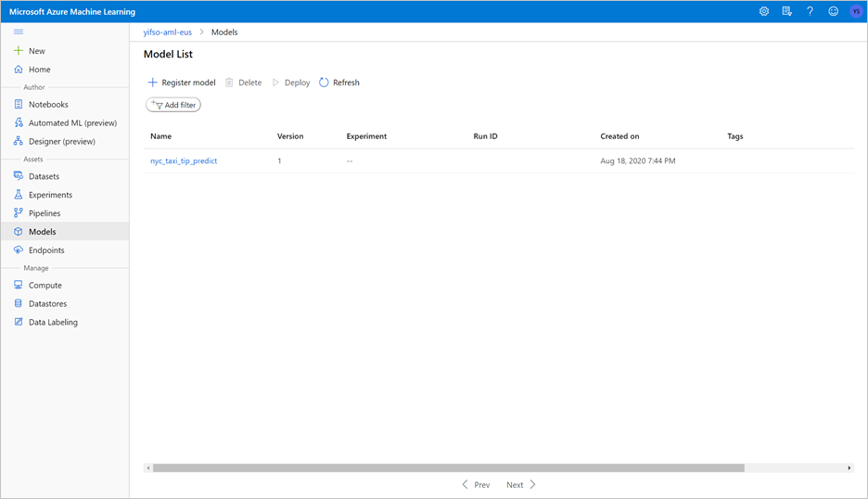Screen dimensions: 868x499
Task: Click the yifso-aml-eus breadcrumb link
Action: point(168,32)
